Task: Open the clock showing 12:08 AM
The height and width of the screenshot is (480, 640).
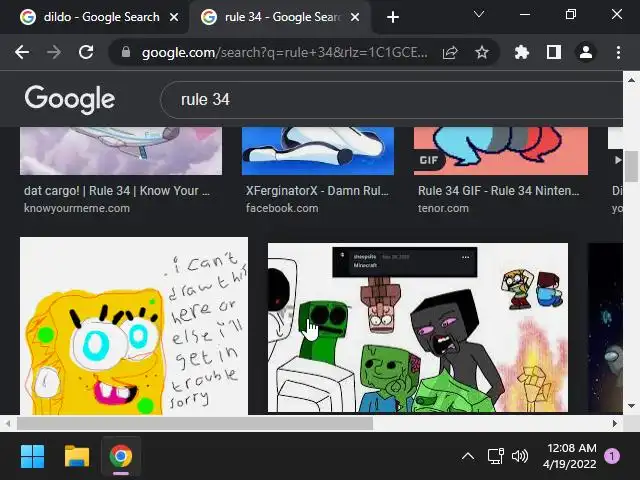Action: pos(570,456)
